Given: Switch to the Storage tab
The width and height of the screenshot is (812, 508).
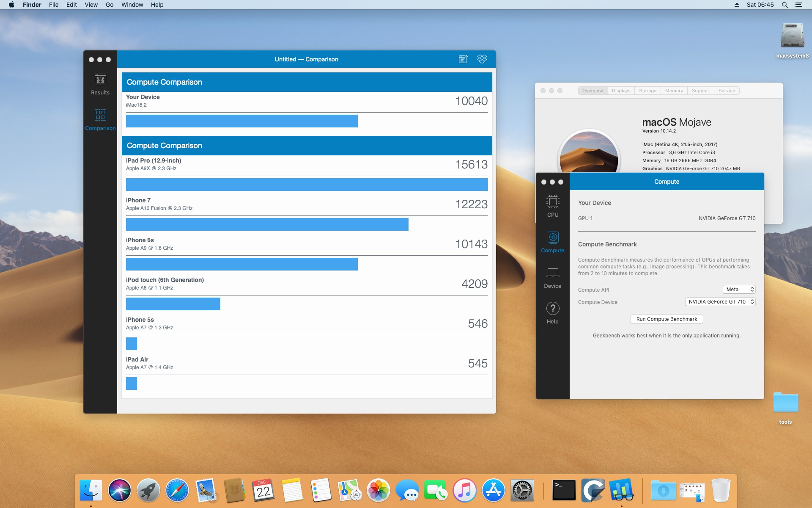Looking at the screenshot, I should tap(647, 91).
